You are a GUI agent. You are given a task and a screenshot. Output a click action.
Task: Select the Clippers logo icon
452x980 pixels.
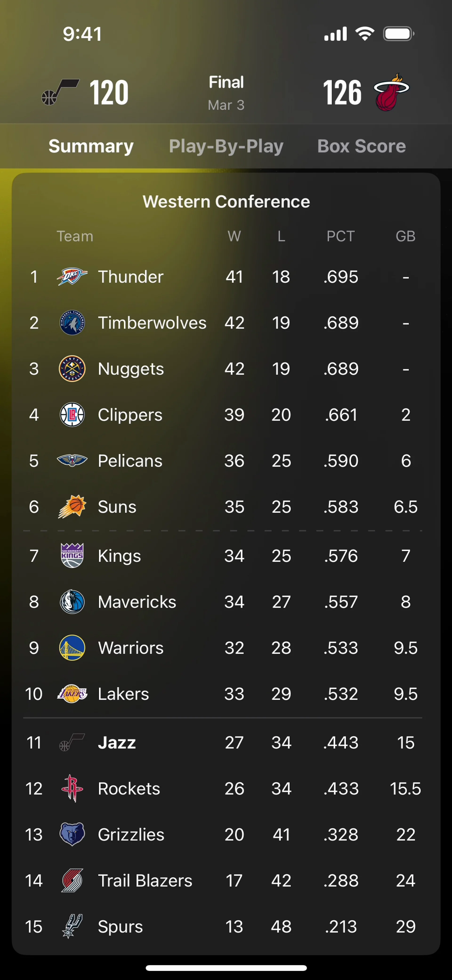tap(72, 415)
